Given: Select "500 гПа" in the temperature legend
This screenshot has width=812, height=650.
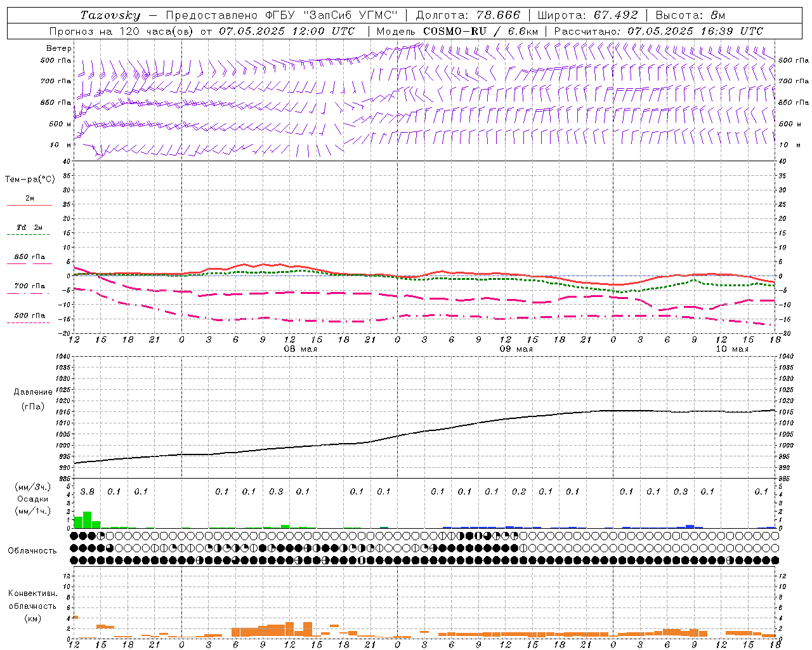Looking at the screenshot, I should (x=30, y=315).
